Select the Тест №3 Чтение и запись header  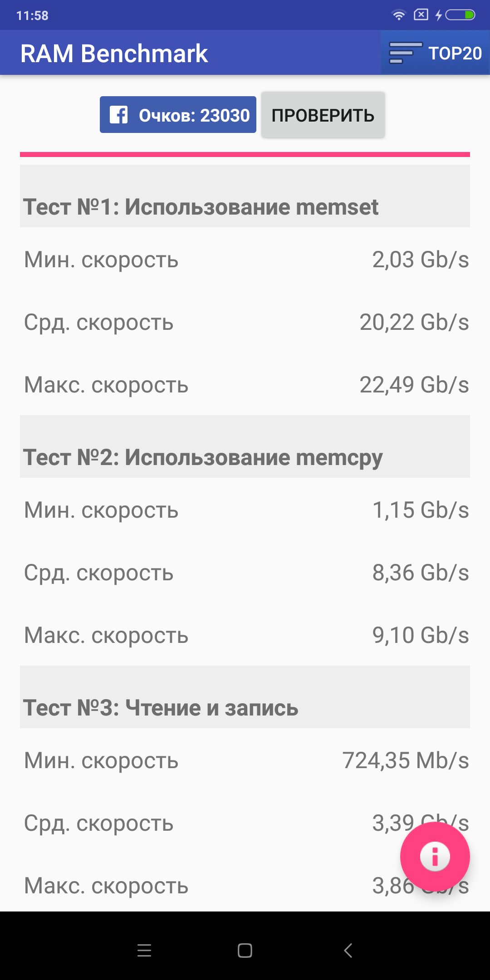(245, 697)
